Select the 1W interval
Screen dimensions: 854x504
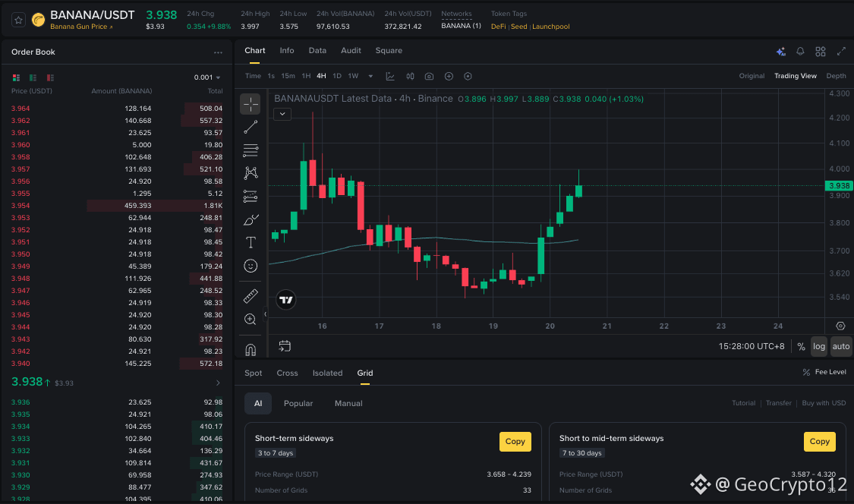(x=354, y=76)
